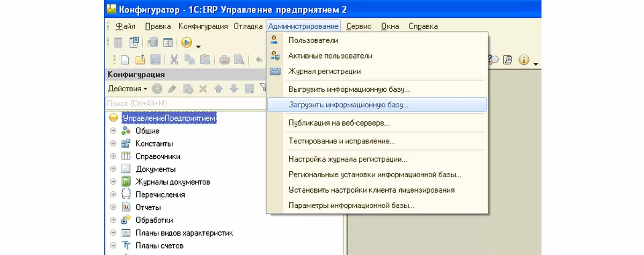Choose Тестирование и исправление from menu
644x255 pixels.
click(x=341, y=142)
